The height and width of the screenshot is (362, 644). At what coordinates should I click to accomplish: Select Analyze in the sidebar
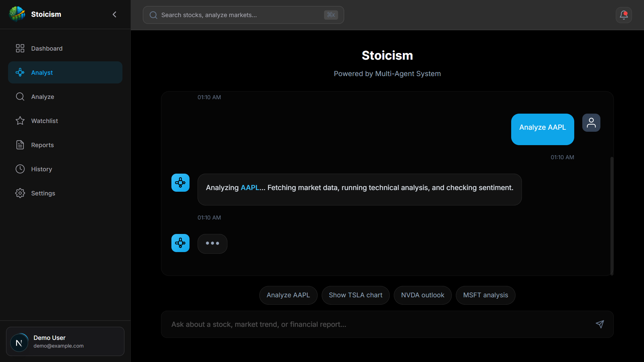[43, 97]
